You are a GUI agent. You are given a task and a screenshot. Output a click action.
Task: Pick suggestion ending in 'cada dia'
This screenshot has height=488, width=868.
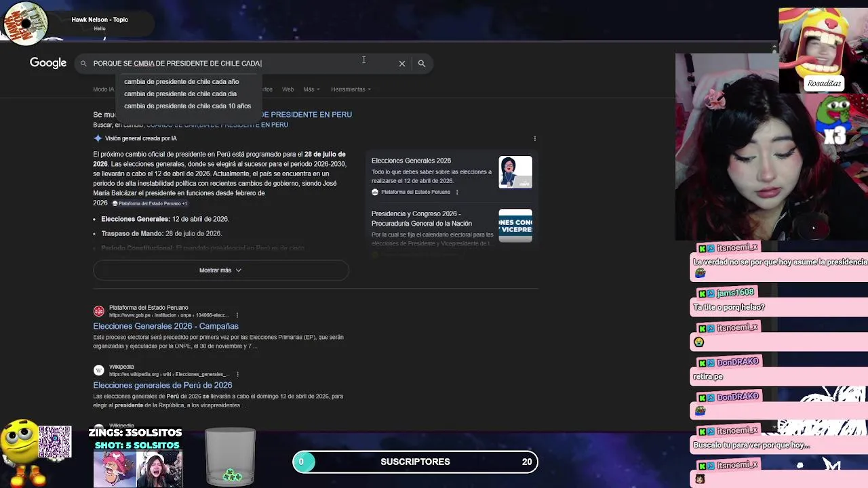tap(180, 94)
